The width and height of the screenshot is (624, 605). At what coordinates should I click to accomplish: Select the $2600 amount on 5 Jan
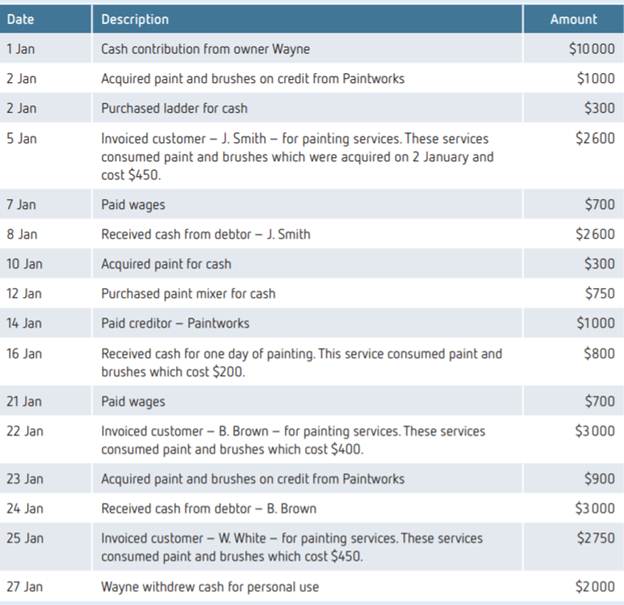(596, 138)
